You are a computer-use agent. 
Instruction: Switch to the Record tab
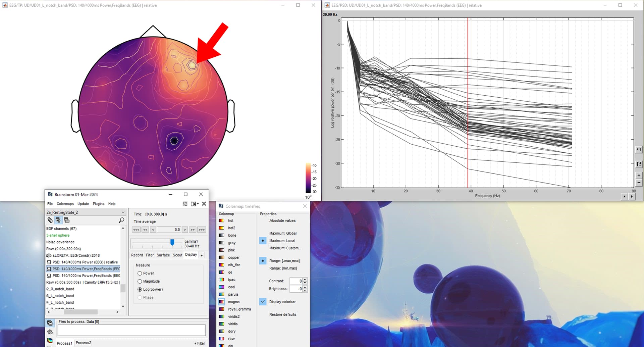click(x=137, y=255)
